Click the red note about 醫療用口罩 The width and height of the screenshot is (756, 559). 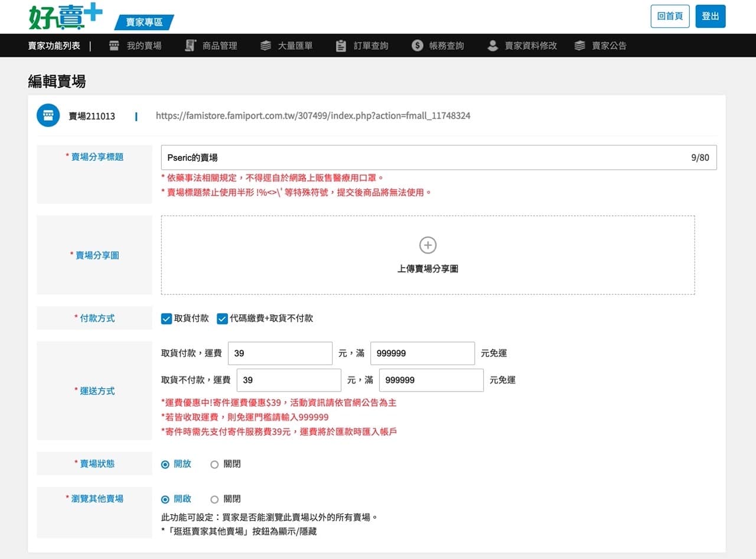pyautogui.click(x=272, y=178)
